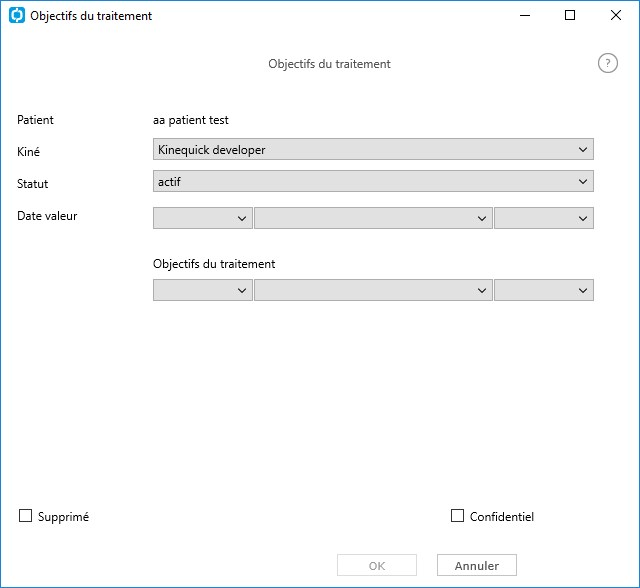Open the Kiné dropdown showing Kinequick developer

(x=373, y=149)
